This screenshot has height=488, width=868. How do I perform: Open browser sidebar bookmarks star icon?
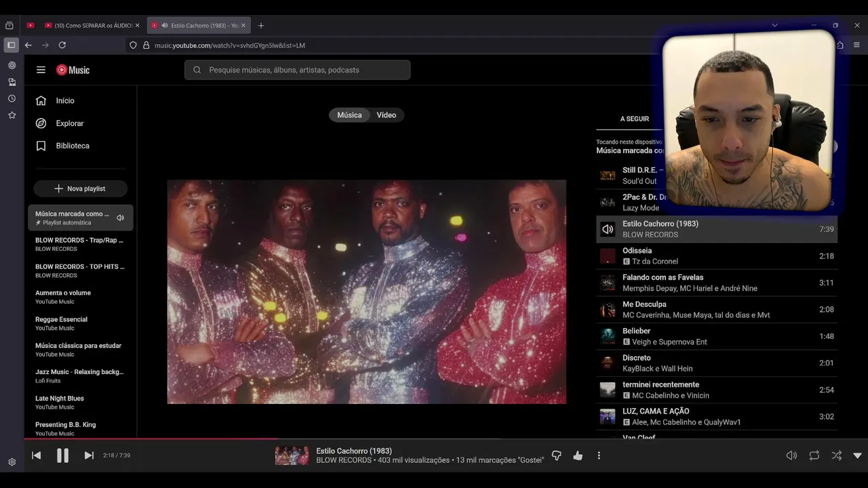point(12,115)
